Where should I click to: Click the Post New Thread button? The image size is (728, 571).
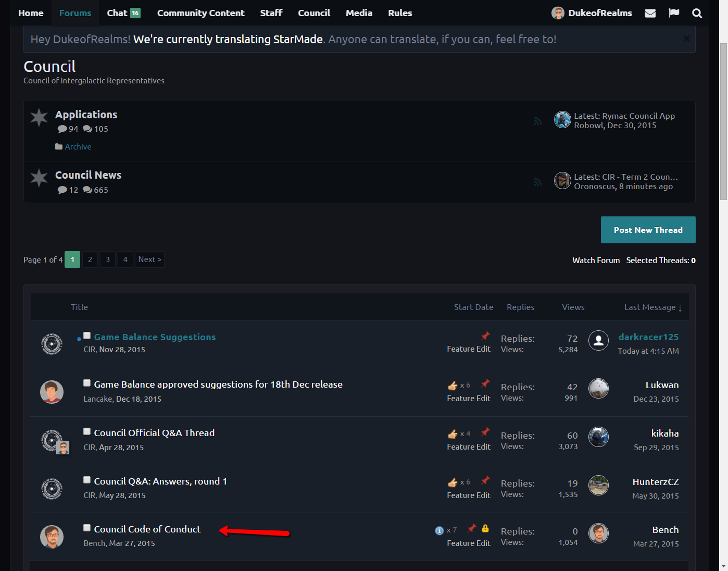coord(648,230)
